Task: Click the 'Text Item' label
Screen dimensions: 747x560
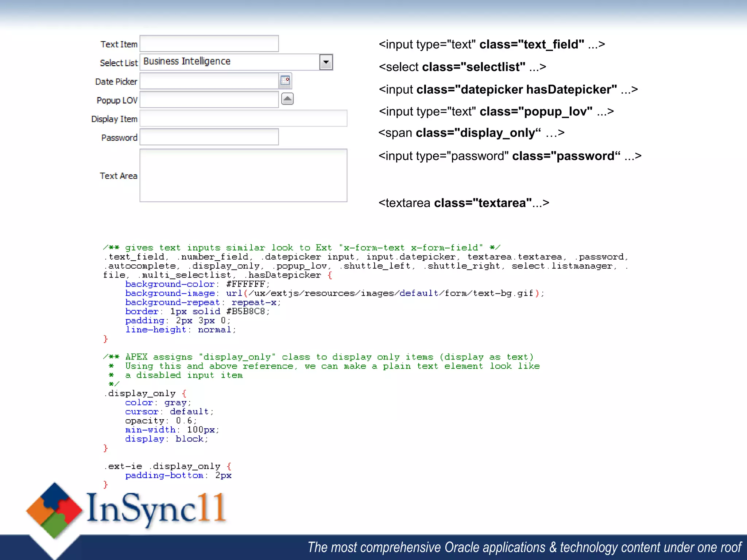Action: point(119,44)
